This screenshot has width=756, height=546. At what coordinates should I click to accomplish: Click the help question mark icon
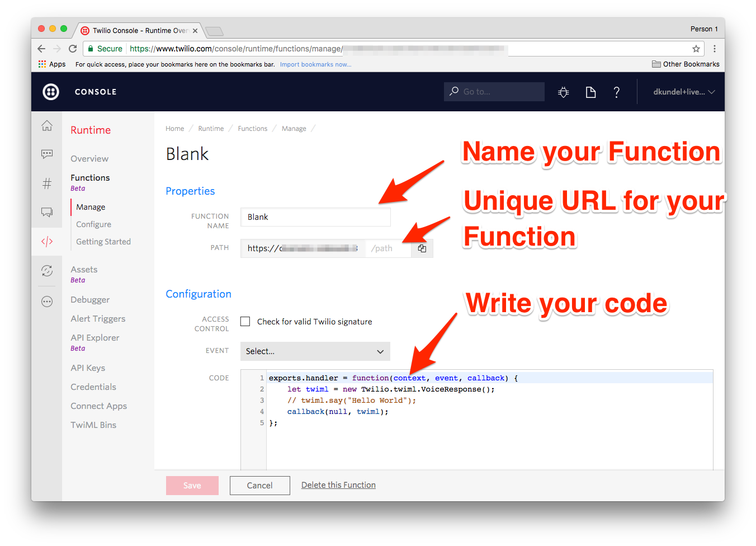click(x=616, y=92)
